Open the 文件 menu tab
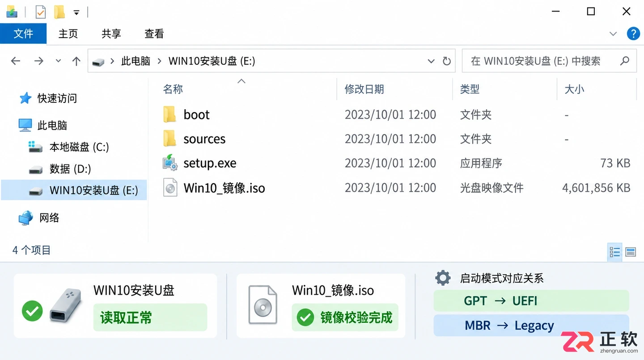 (x=23, y=34)
